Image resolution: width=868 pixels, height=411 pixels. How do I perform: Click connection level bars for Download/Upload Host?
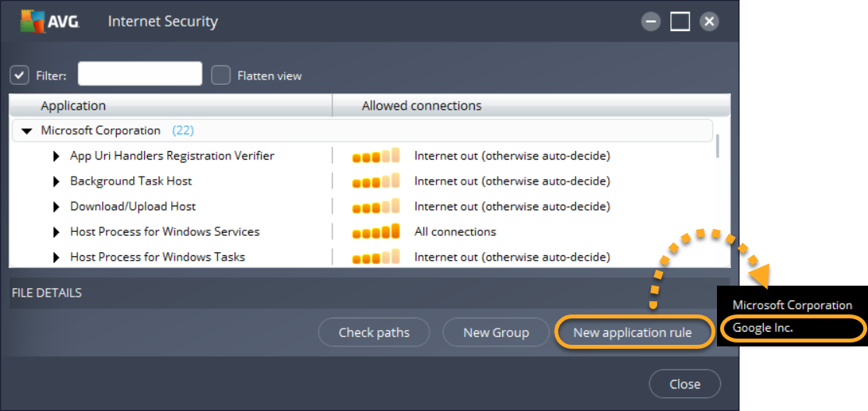376,207
